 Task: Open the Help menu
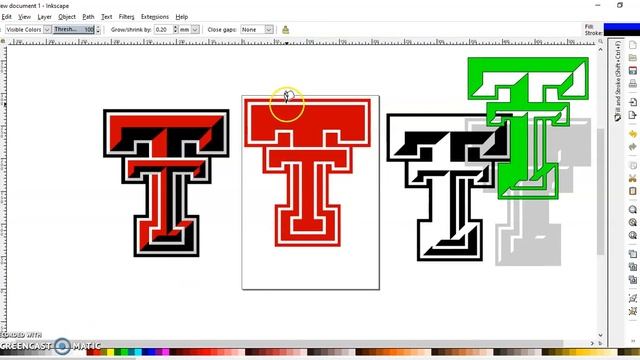[x=182, y=17]
